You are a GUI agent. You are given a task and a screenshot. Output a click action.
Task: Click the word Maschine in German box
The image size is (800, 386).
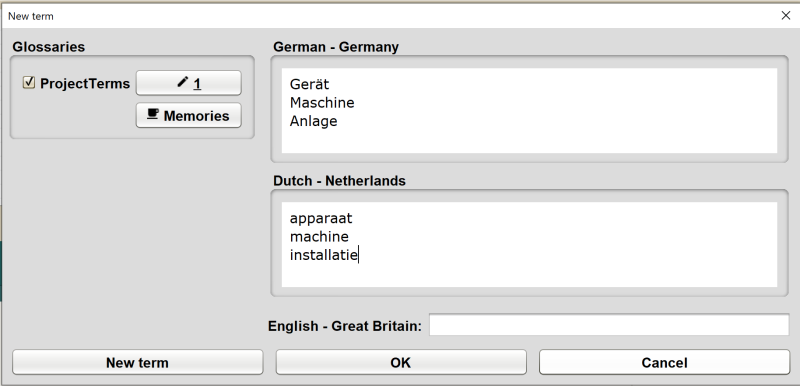322,102
